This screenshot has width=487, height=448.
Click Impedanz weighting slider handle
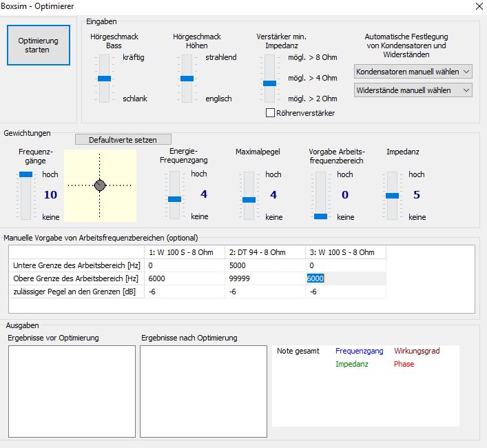point(392,196)
